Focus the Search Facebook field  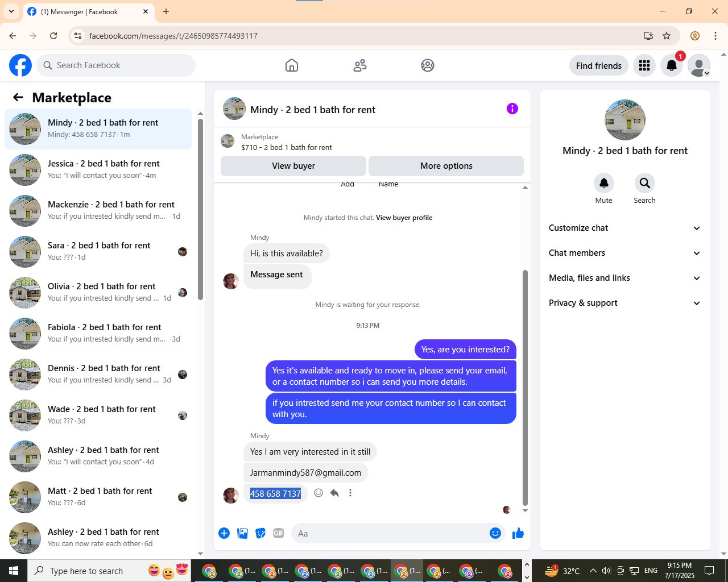tap(116, 65)
